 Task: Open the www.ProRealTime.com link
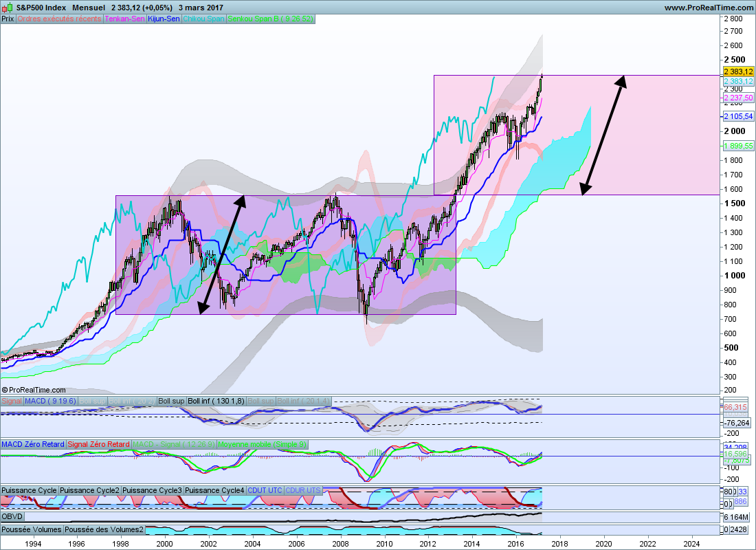[x=709, y=8]
